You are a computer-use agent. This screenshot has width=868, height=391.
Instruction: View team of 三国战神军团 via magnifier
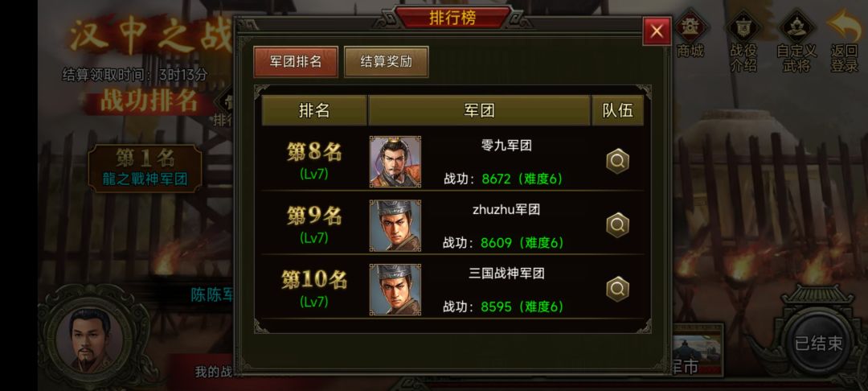(617, 289)
